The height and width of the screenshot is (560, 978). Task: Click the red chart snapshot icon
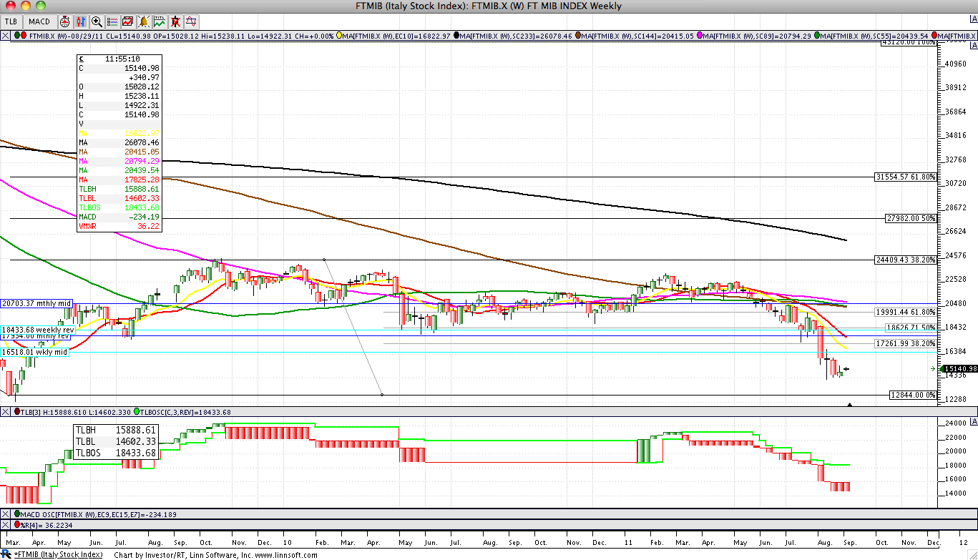[x=128, y=21]
